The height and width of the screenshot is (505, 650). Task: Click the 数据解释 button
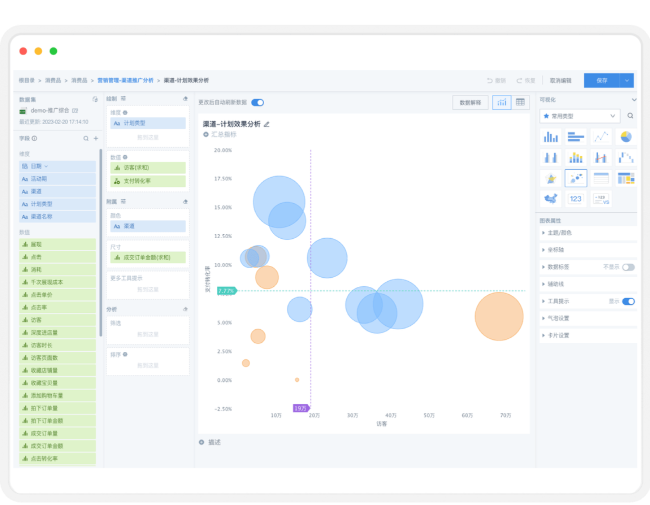tap(468, 102)
